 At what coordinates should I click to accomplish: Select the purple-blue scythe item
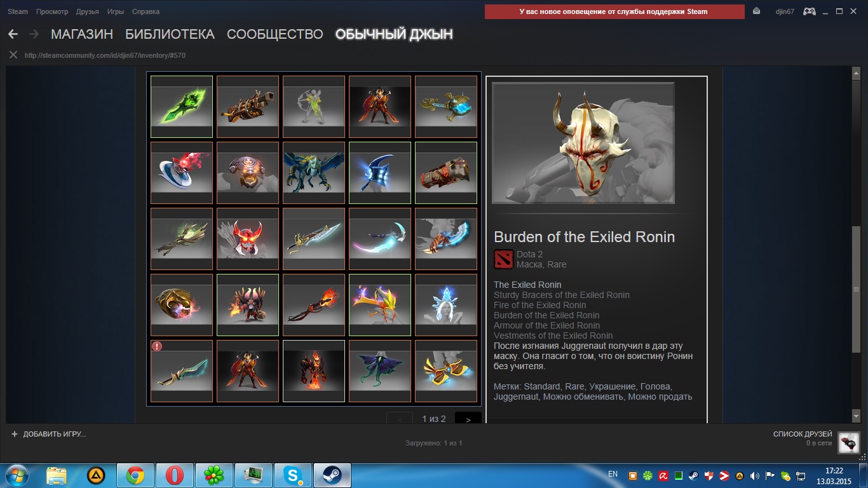pos(380,239)
